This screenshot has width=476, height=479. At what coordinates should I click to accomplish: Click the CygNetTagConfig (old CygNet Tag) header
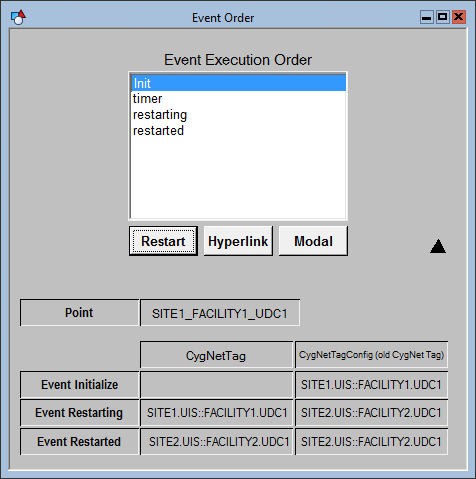pos(371,355)
